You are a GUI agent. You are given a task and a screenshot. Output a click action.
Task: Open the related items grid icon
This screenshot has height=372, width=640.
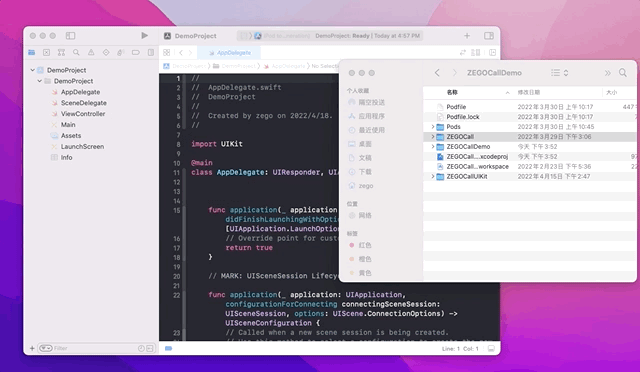167,52
